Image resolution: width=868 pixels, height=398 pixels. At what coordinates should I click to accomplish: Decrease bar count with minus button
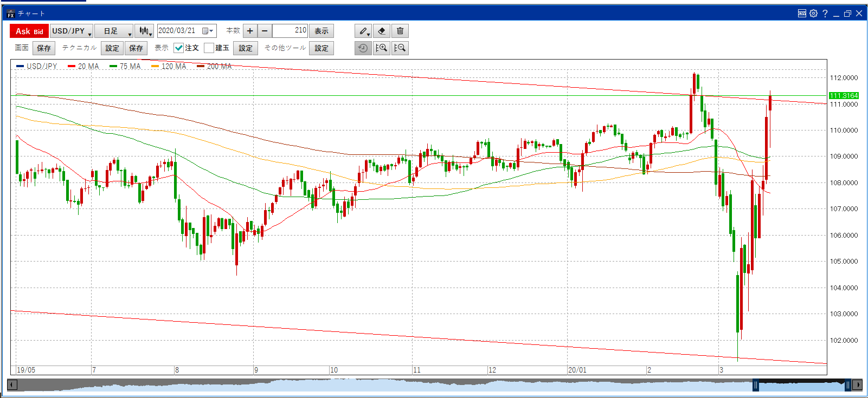[x=265, y=31]
